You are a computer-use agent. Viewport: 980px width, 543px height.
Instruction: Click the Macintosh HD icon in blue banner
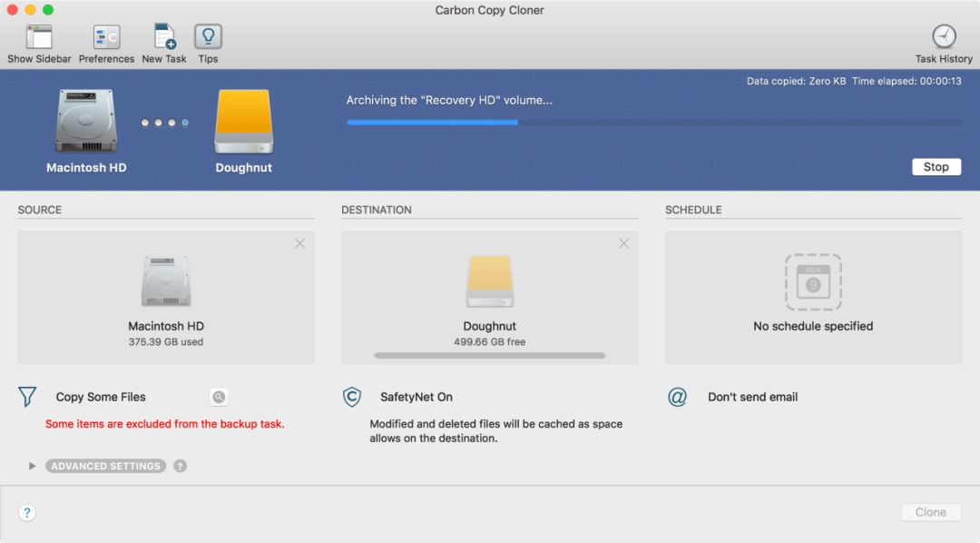point(86,122)
